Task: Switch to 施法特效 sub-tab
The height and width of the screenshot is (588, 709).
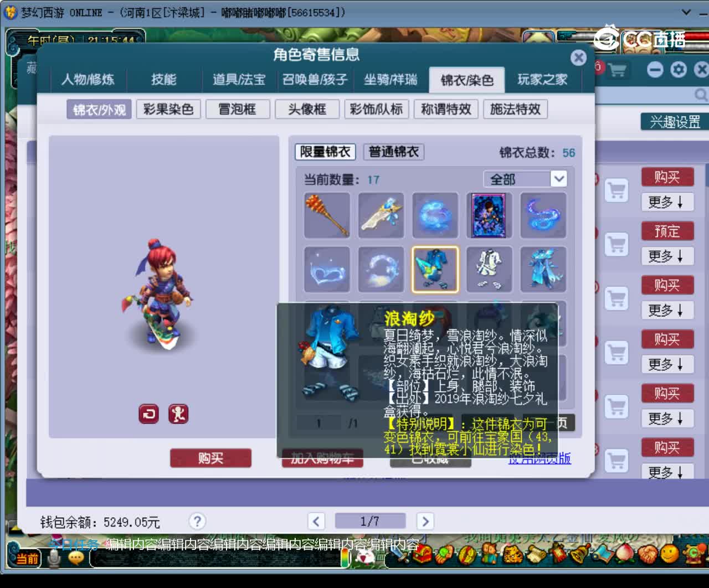Action: pyautogui.click(x=516, y=109)
